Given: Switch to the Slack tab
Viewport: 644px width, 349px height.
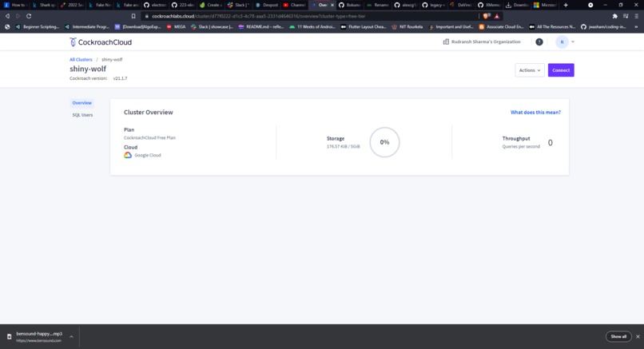Looking at the screenshot, I should click(239, 5).
